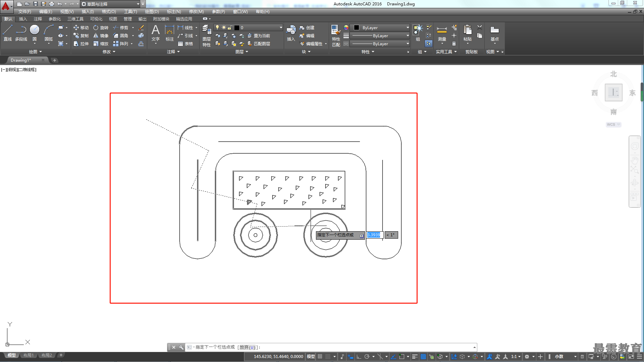644x362 pixels.
Task: Click the Table (表格) tool
Action: tap(185, 44)
